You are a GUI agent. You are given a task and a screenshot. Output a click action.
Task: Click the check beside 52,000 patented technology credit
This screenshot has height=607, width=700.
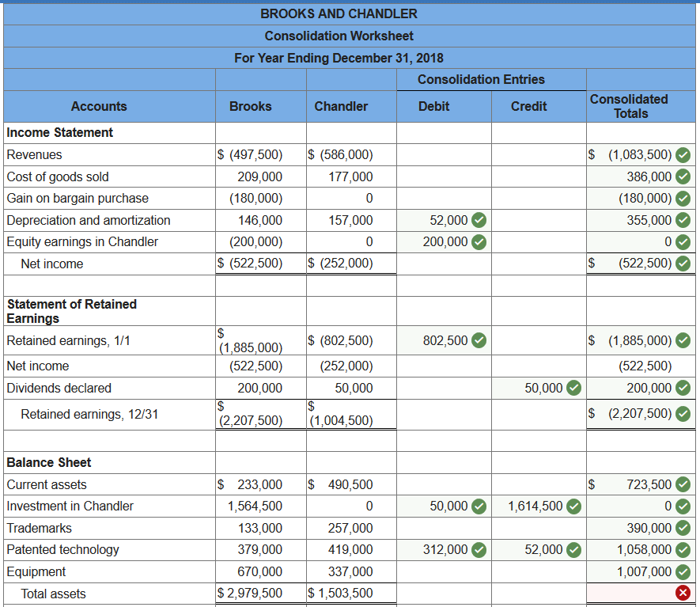tap(573, 550)
